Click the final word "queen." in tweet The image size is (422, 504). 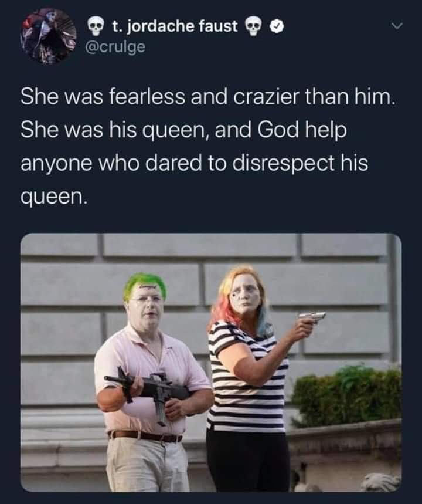click(54, 197)
